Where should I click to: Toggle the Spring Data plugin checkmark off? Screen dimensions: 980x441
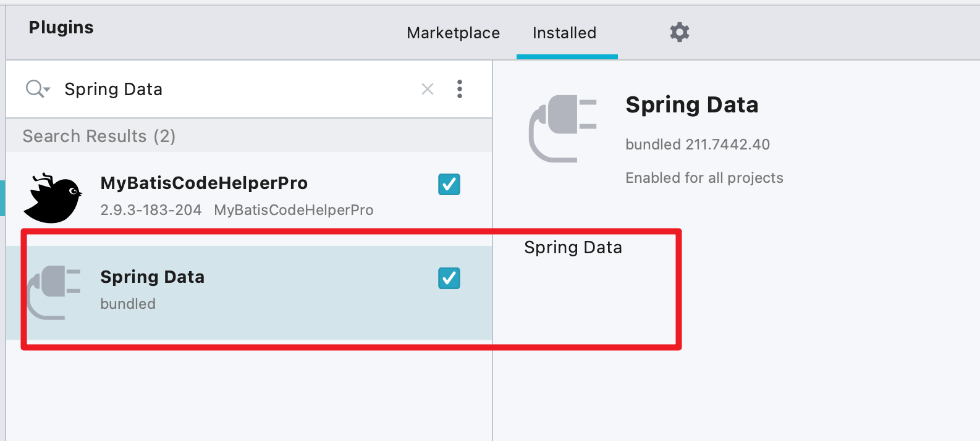coord(449,279)
